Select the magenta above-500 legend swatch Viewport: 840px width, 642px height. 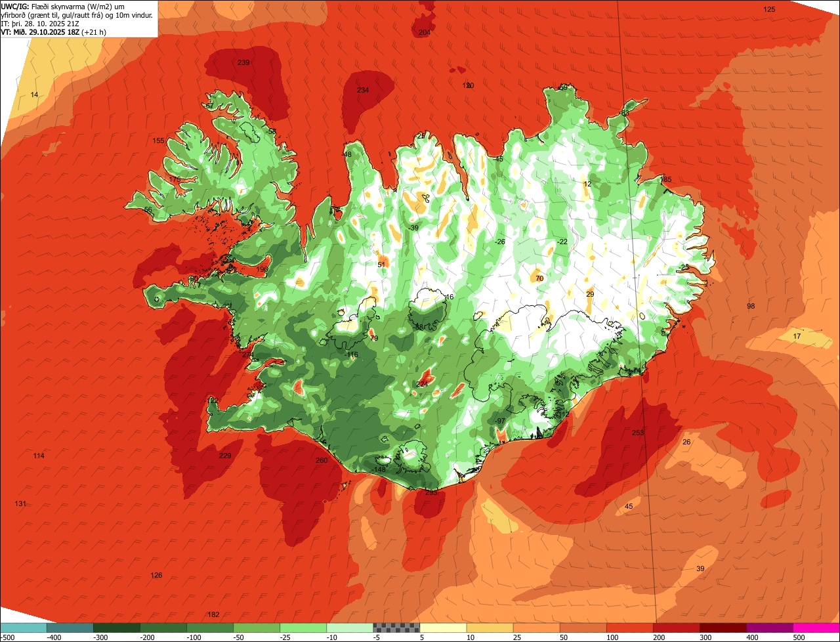(x=816, y=628)
